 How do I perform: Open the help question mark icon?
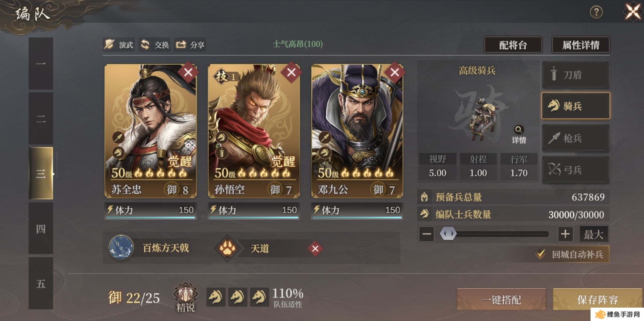click(596, 12)
